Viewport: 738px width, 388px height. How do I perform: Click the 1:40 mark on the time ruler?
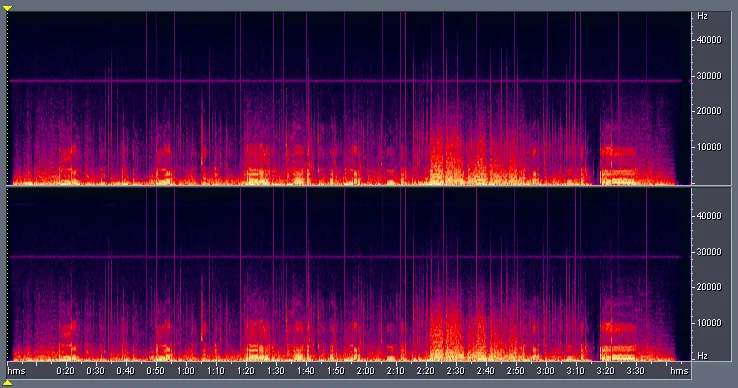coord(306,371)
